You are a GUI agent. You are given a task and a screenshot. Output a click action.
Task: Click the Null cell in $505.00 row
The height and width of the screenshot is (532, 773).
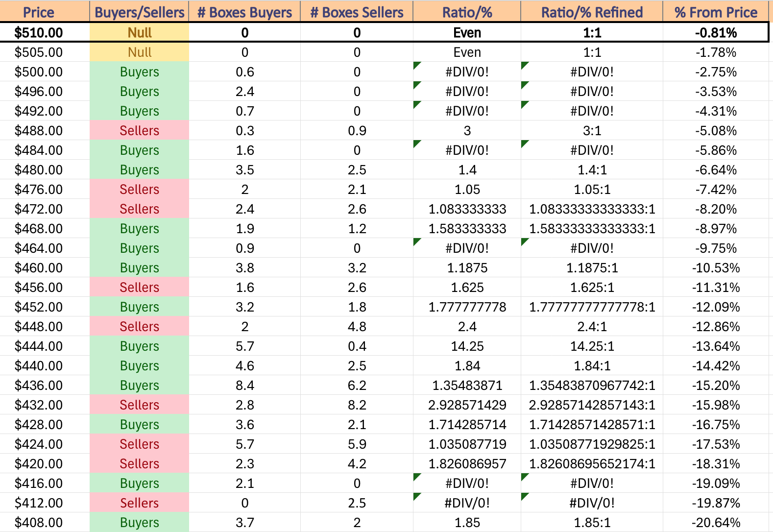pos(139,52)
